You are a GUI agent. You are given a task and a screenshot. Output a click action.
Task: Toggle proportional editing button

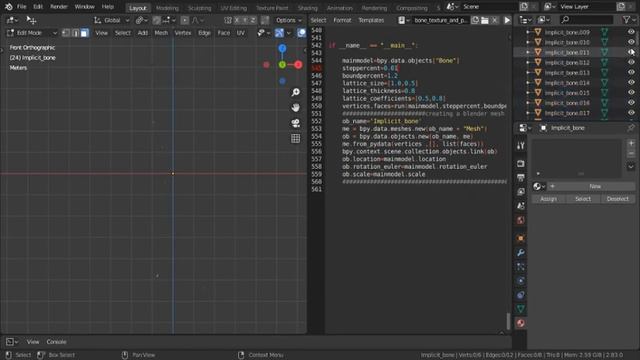coord(185,20)
